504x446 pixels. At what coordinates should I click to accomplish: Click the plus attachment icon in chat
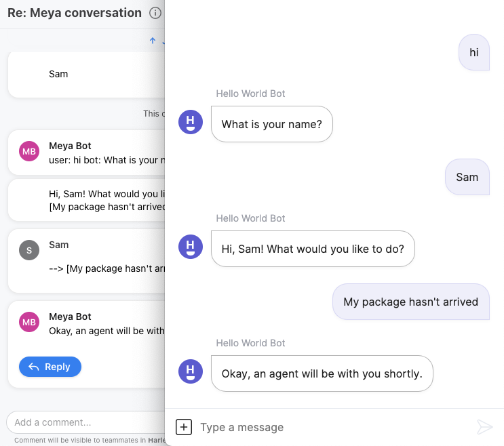pyautogui.click(x=184, y=427)
